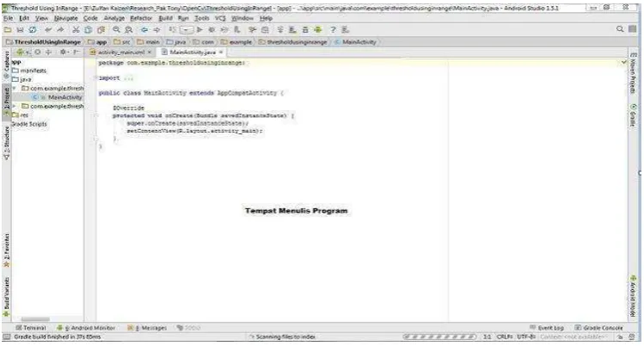Open the run configuration dropdown in toolbar
Screen dimensions: 644x346
[186, 29]
